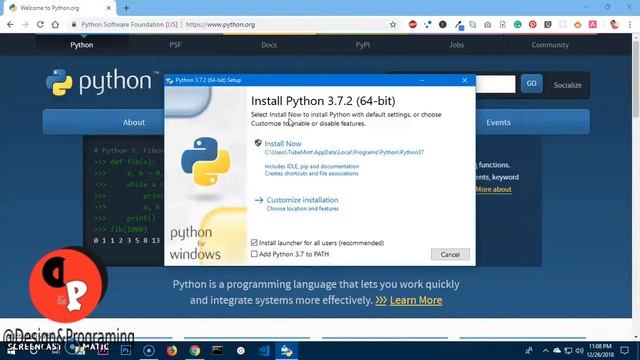Cancel the Python setup
The image size is (640, 360).
(x=450, y=254)
